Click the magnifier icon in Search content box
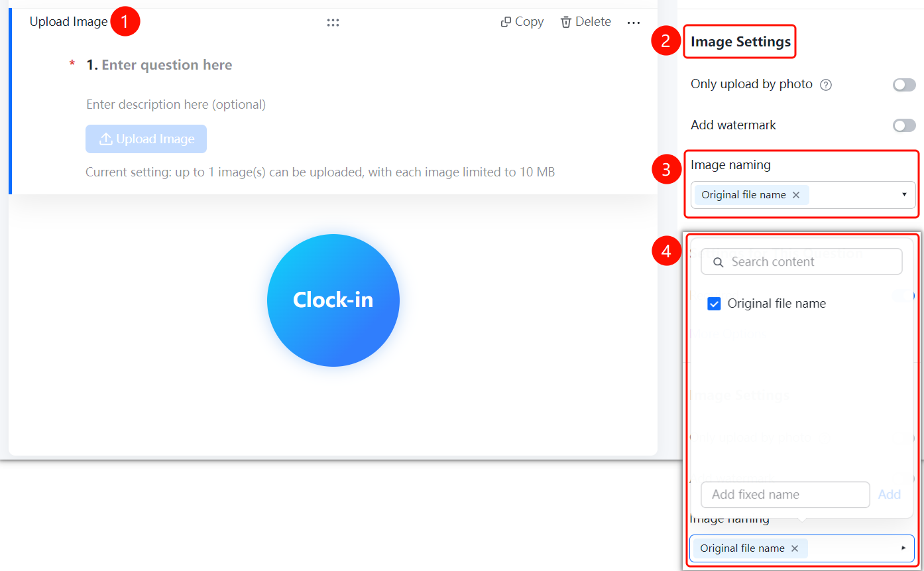 point(718,262)
